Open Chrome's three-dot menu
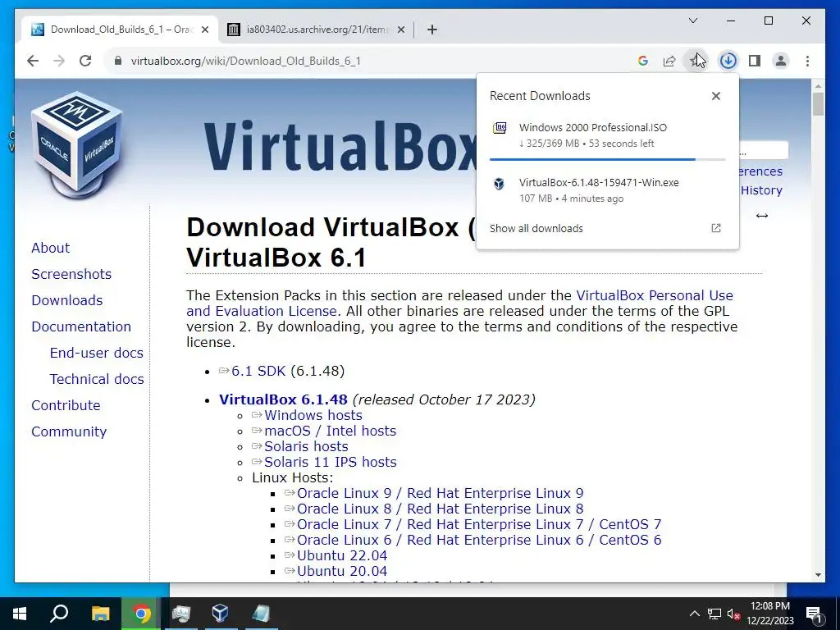 click(x=807, y=61)
